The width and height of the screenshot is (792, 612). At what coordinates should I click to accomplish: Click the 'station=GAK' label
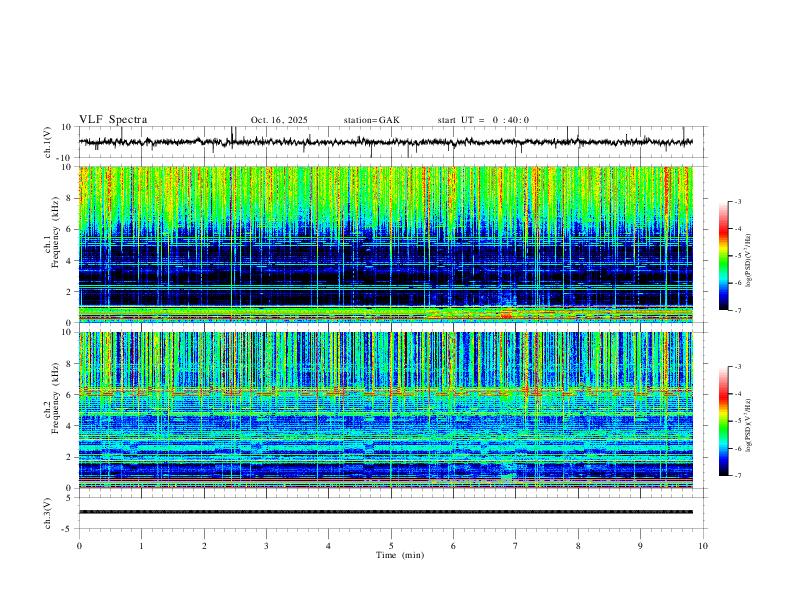371,120
